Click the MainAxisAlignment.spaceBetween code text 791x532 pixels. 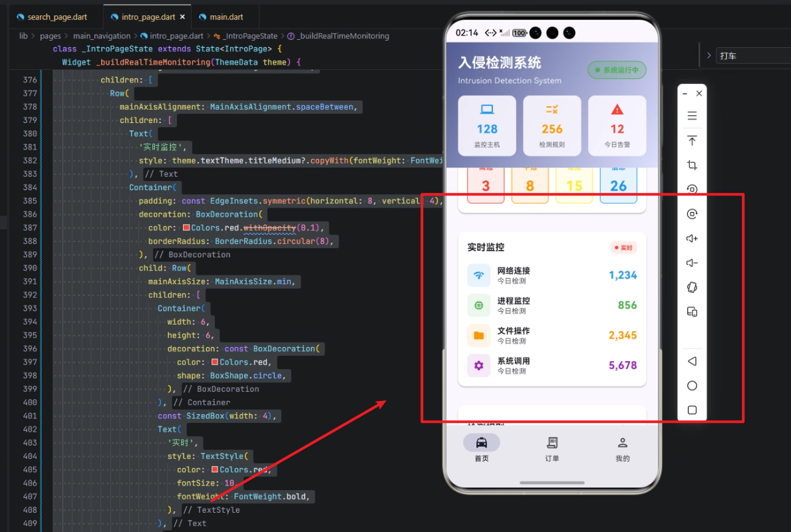point(283,106)
